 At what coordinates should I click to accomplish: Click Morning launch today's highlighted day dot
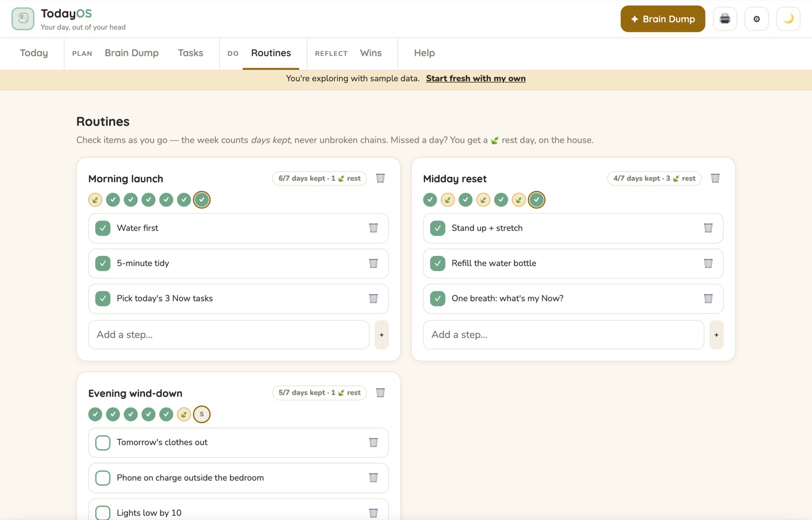click(202, 200)
